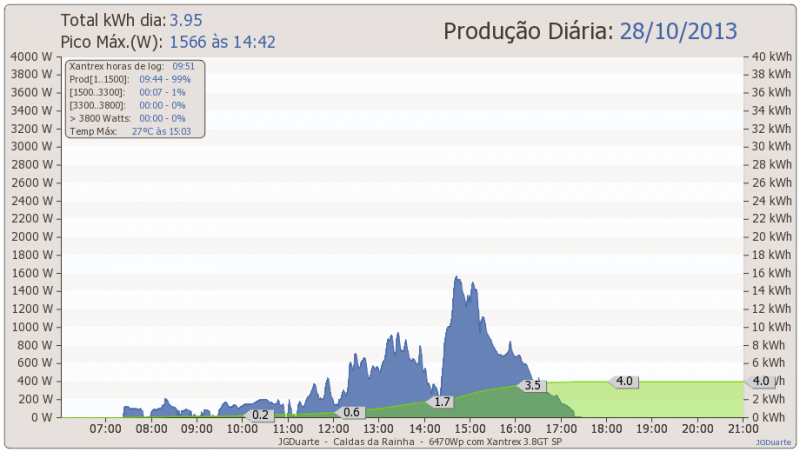This screenshot has width=800, height=452.
Task: Click the 3.5 cumulative kWh marker
Action: 532,385
